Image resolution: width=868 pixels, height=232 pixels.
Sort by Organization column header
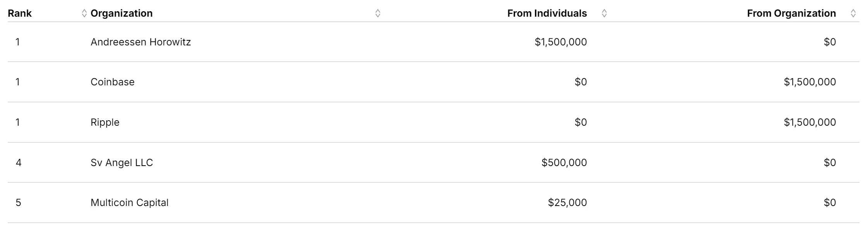point(122,14)
